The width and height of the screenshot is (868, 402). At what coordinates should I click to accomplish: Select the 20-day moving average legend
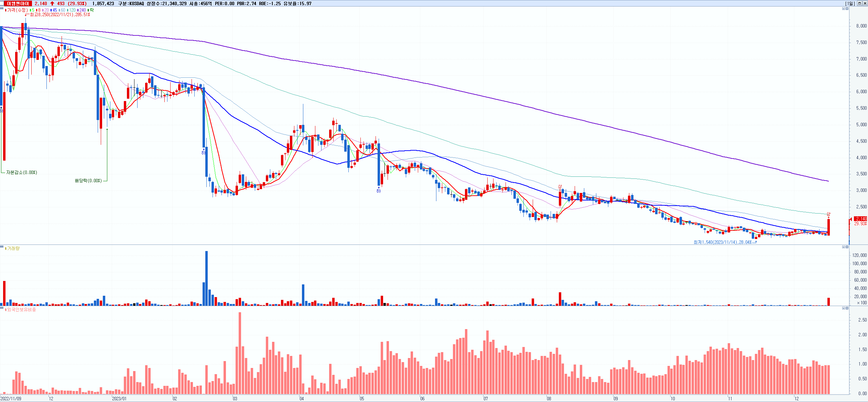(x=46, y=10)
